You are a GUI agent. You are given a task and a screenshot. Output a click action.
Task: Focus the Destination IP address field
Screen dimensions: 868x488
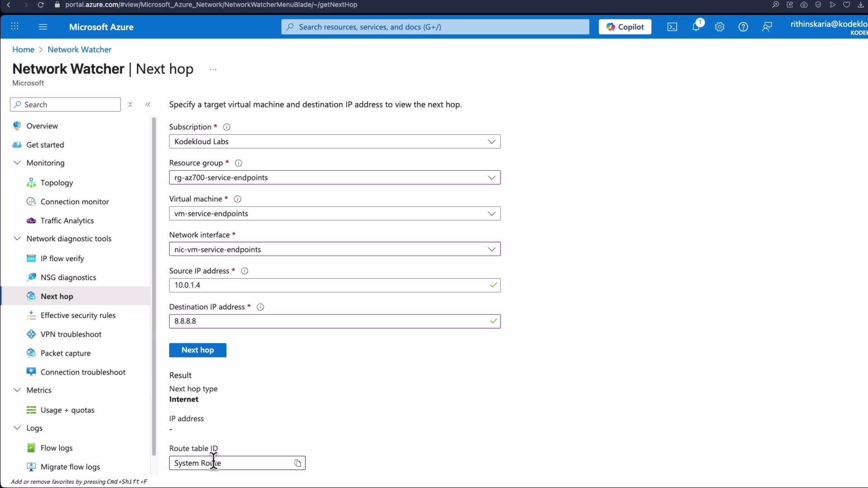coord(335,321)
